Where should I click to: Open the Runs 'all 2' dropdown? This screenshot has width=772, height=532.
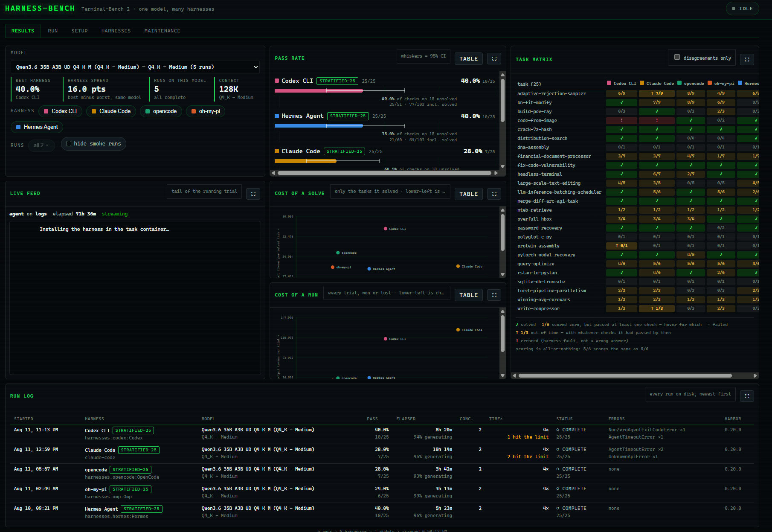pos(41,145)
